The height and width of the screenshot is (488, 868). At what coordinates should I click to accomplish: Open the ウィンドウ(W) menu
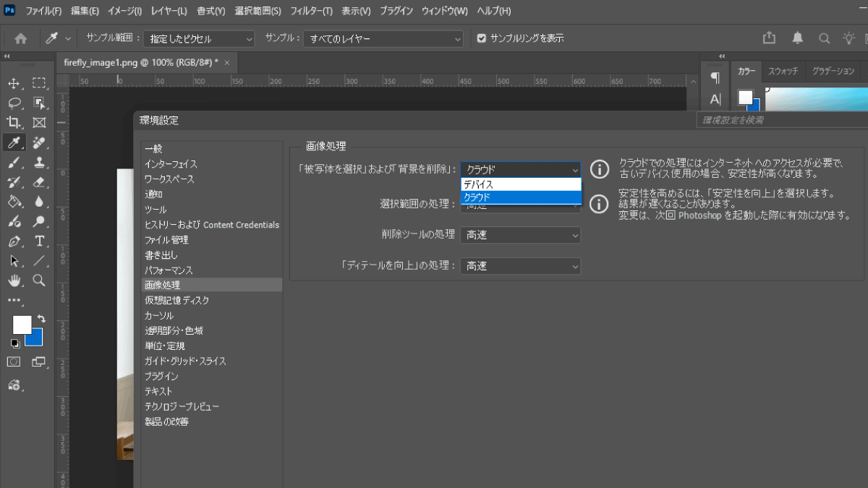coord(444,12)
